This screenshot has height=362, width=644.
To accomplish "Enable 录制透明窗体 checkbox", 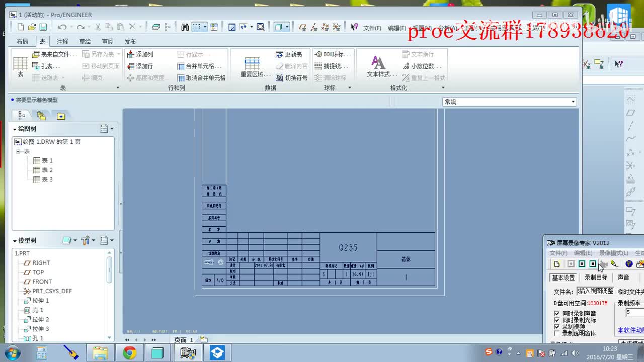I will tap(557, 333).
